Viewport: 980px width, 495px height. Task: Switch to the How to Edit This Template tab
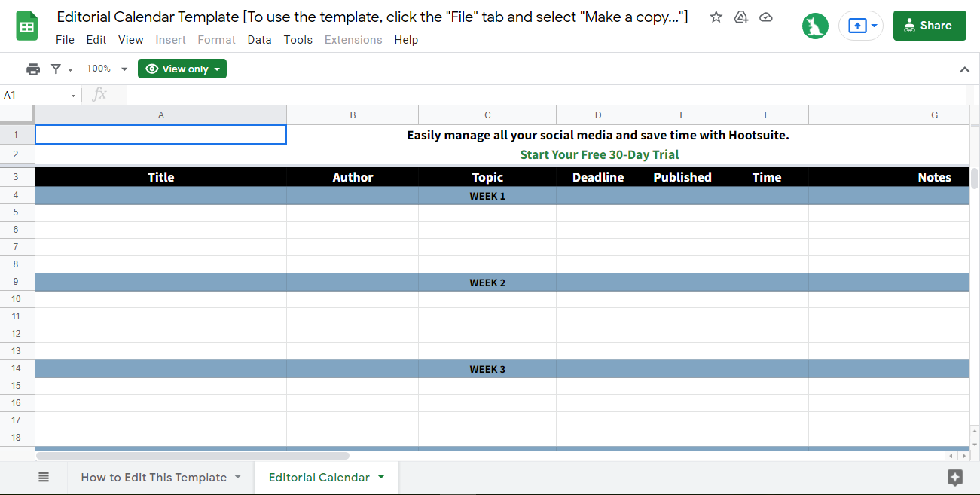[x=154, y=477]
